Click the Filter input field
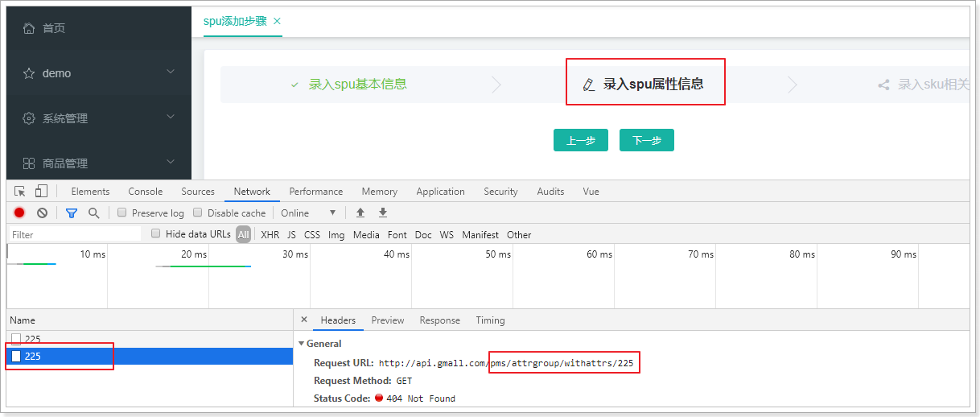Viewport: 980px width, 417px height. coord(74,234)
